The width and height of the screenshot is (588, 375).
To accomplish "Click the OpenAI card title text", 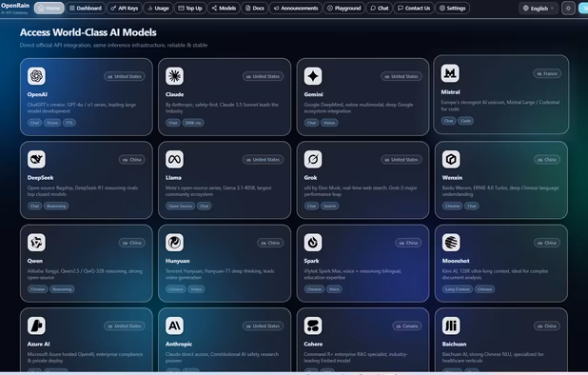I will click(37, 94).
